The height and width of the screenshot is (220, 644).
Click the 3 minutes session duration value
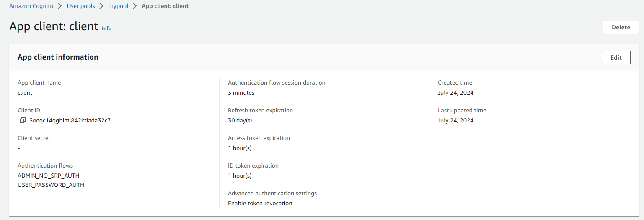pyautogui.click(x=241, y=93)
